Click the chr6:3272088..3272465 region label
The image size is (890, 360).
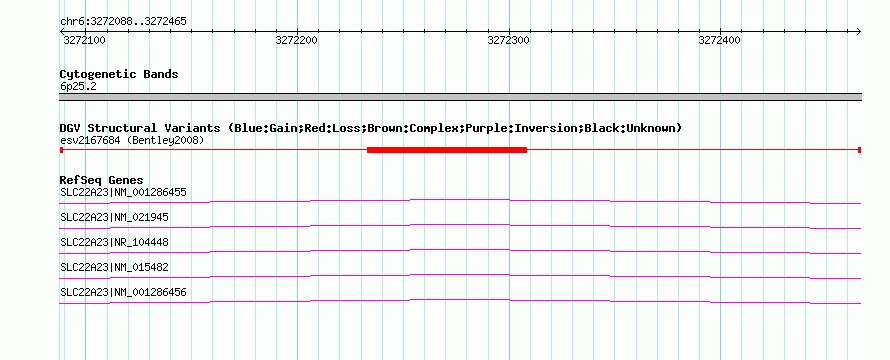(123, 22)
